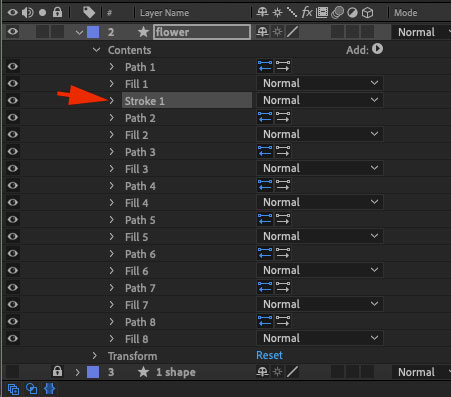Collapse the flower layer twirl arrow

coord(79,33)
